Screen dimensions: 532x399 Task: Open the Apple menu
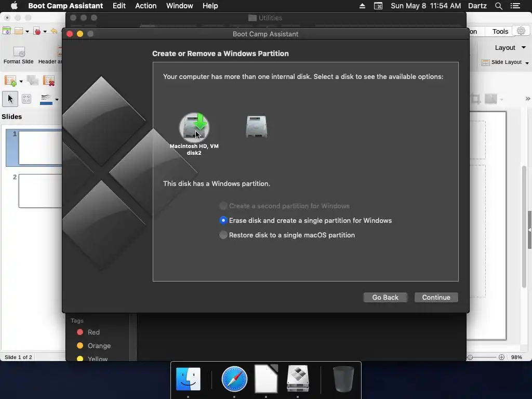click(x=14, y=6)
